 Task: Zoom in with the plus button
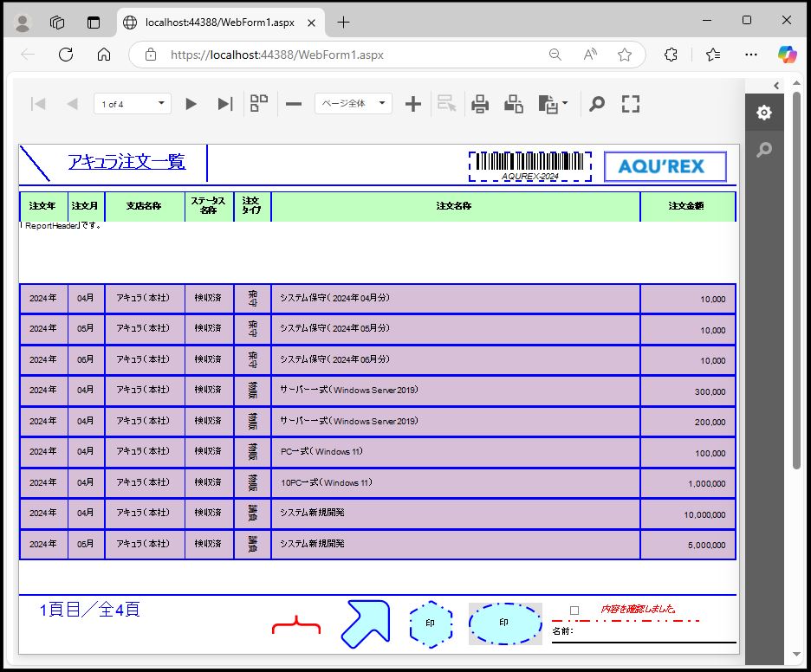tap(413, 104)
